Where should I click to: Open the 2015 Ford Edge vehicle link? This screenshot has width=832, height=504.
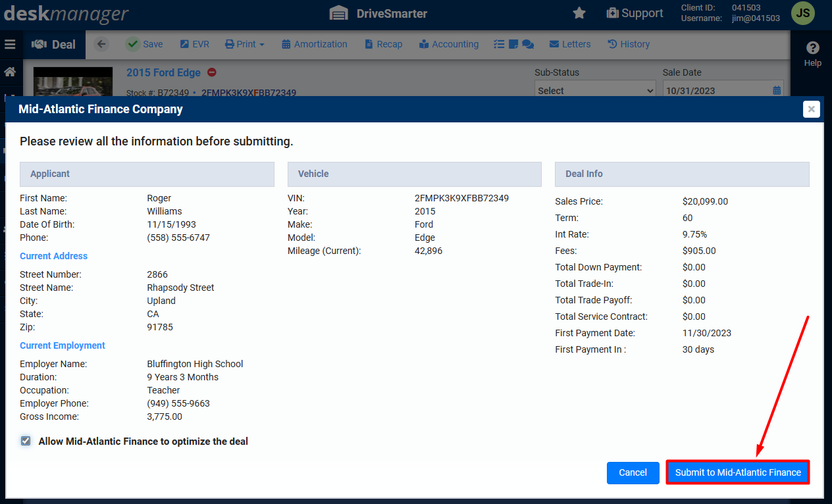coord(163,72)
